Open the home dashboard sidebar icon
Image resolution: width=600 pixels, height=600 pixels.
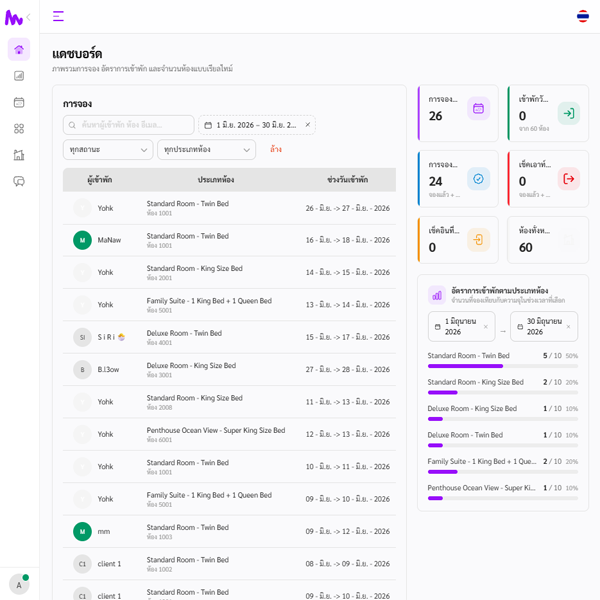(x=19, y=49)
